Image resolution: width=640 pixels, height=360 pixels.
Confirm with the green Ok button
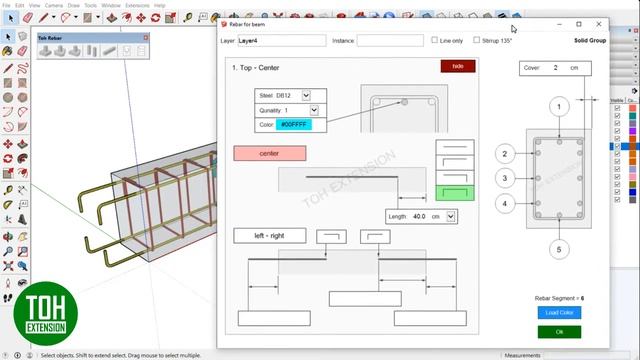point(559,332)
